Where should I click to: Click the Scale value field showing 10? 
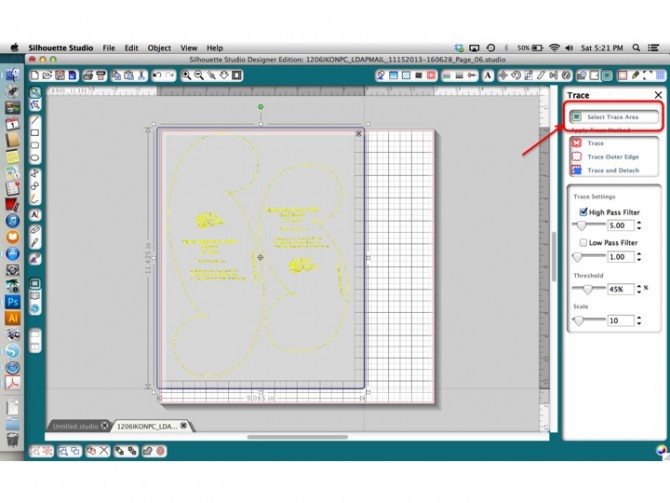[x=621, y=321]
